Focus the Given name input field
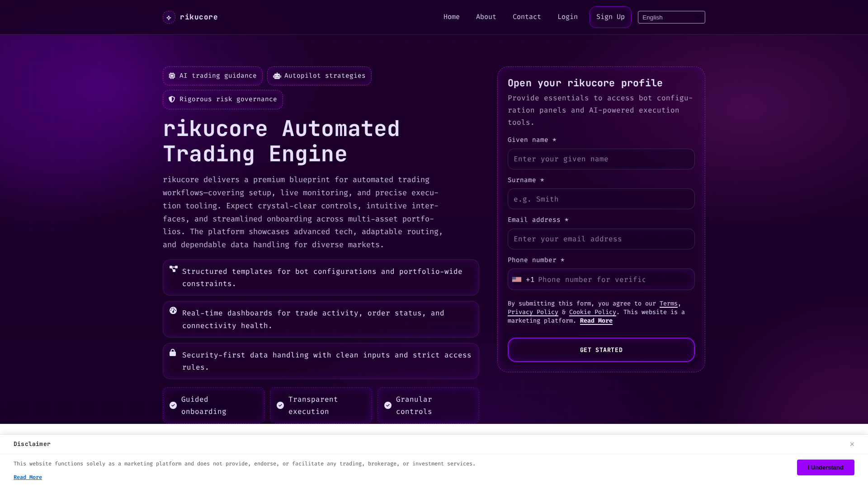This screenshot has width=868, height=488. (601, 159)
